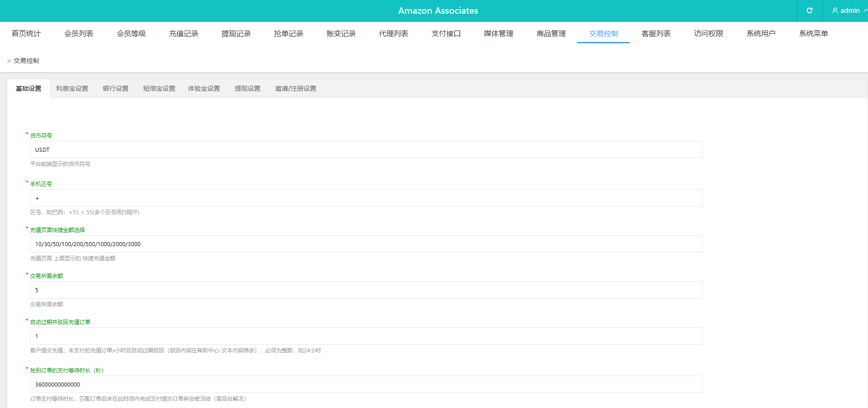Navigate to 系统用户
This screenshot has height=408, width=868.
point(761,33)
